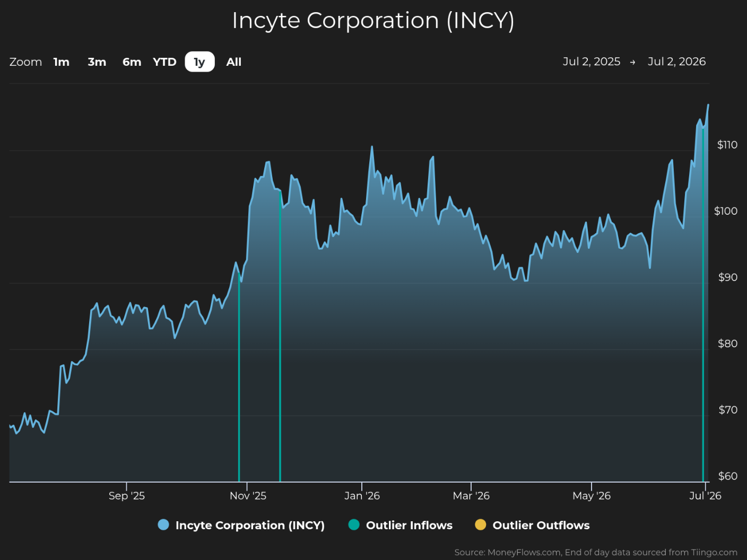Click the $70 price axis label
The image size is (747, 560).
point(728,410)
